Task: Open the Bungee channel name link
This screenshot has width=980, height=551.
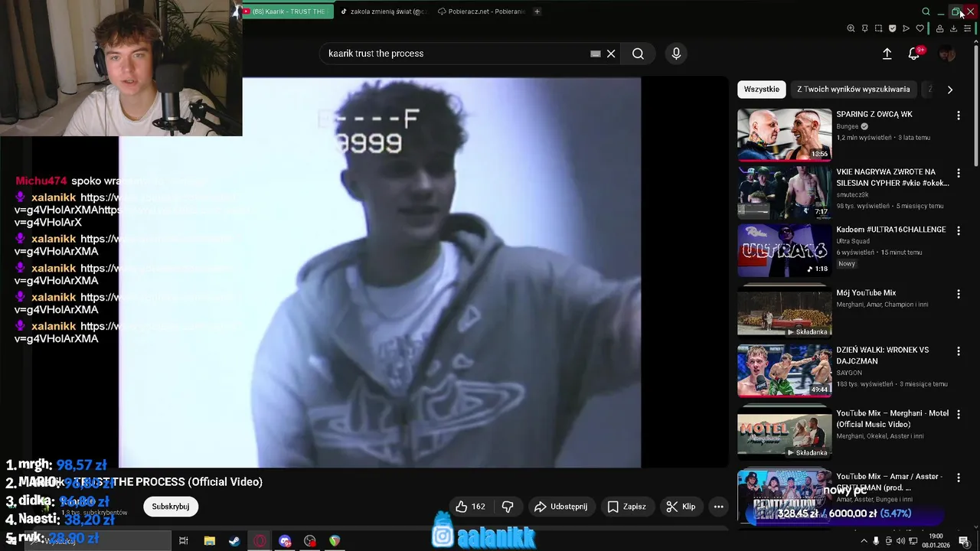Action: [848, 126]
